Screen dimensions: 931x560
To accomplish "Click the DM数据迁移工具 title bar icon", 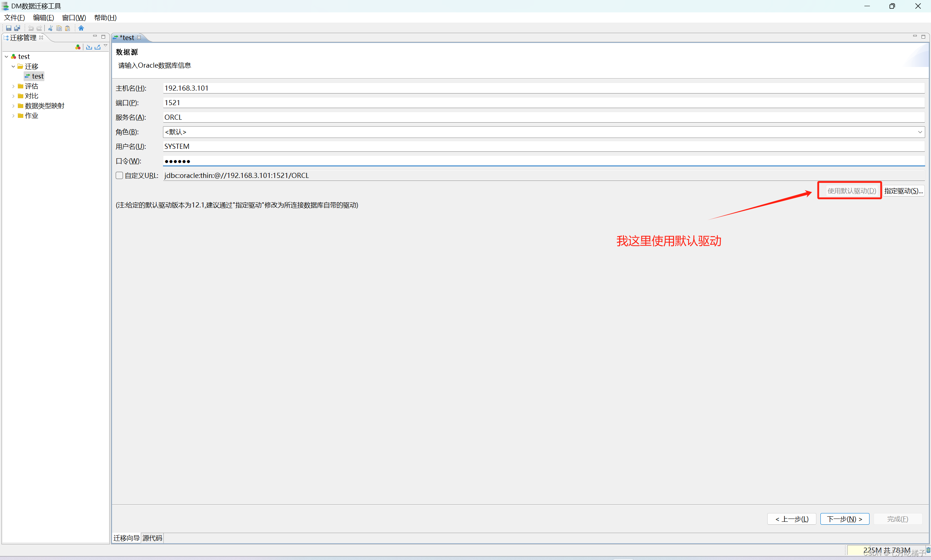I will coord(5,6).
